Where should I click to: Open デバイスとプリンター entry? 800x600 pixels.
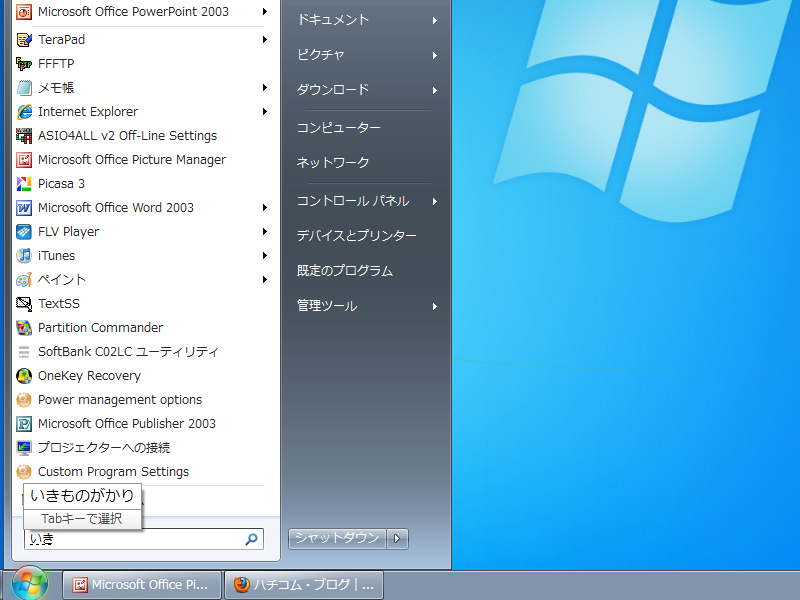(357, 235)
